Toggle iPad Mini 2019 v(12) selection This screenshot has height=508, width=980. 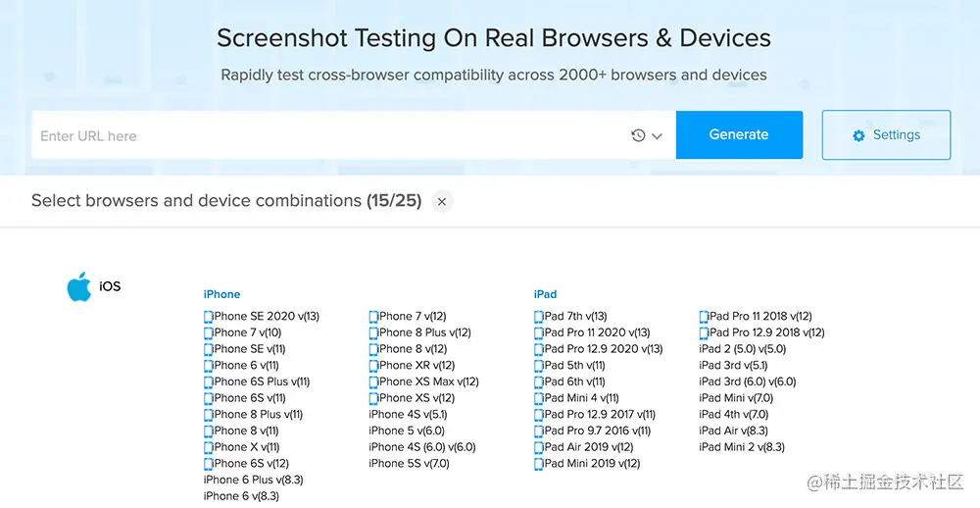tap(591, 464)
